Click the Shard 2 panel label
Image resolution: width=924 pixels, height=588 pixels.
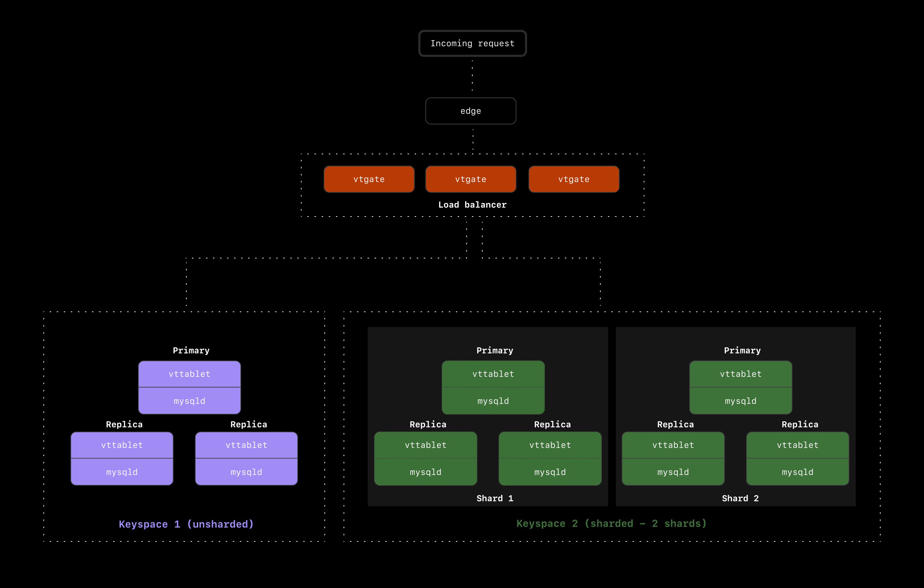(x=740, y=498)
